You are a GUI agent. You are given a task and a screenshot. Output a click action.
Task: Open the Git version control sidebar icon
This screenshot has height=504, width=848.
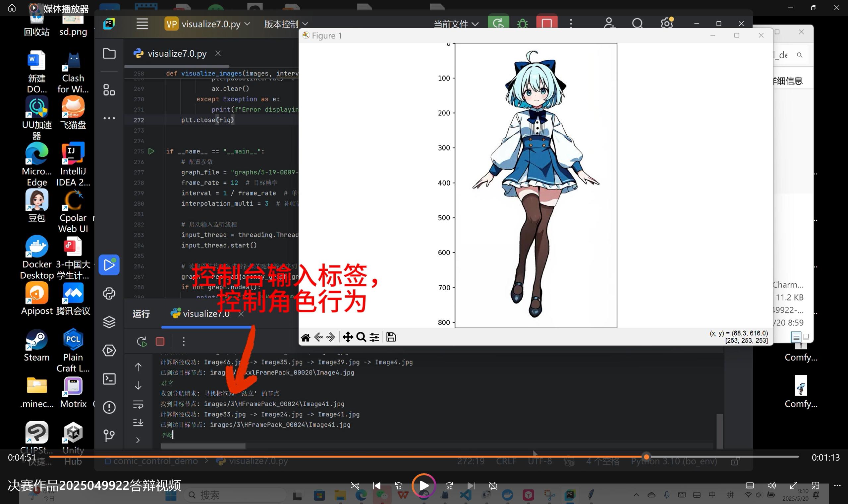click(109, 436)
